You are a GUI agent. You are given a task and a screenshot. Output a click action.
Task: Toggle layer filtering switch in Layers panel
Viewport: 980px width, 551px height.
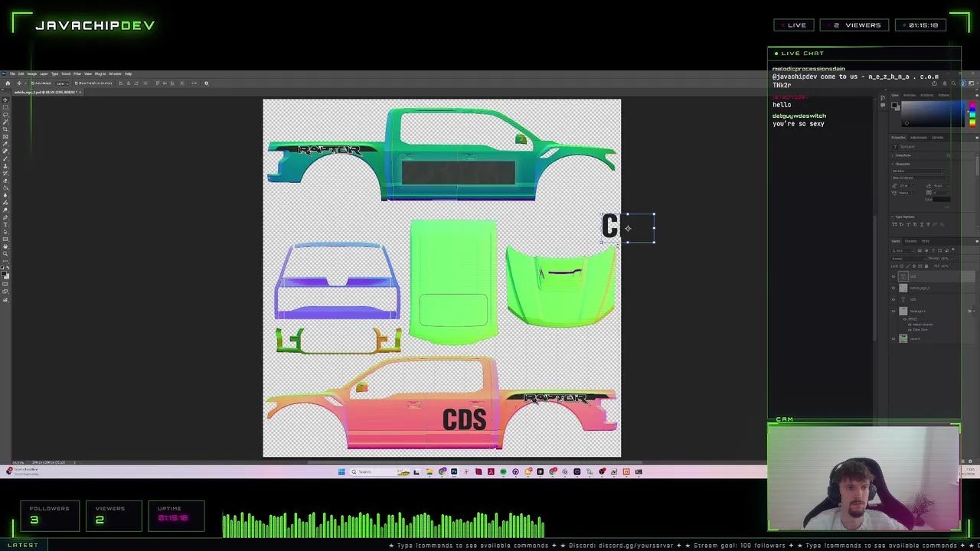(953, 249)
